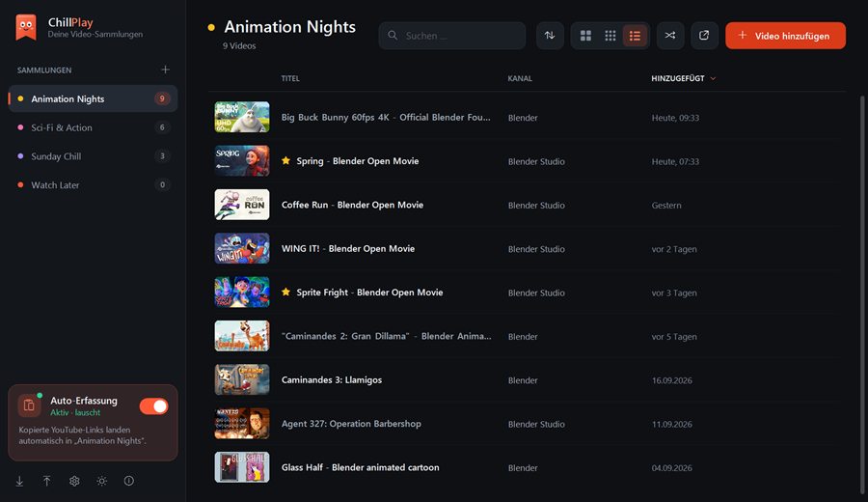The image size is (868, 502).
Task: Select Watch Later collection
Action: [93, 185]
